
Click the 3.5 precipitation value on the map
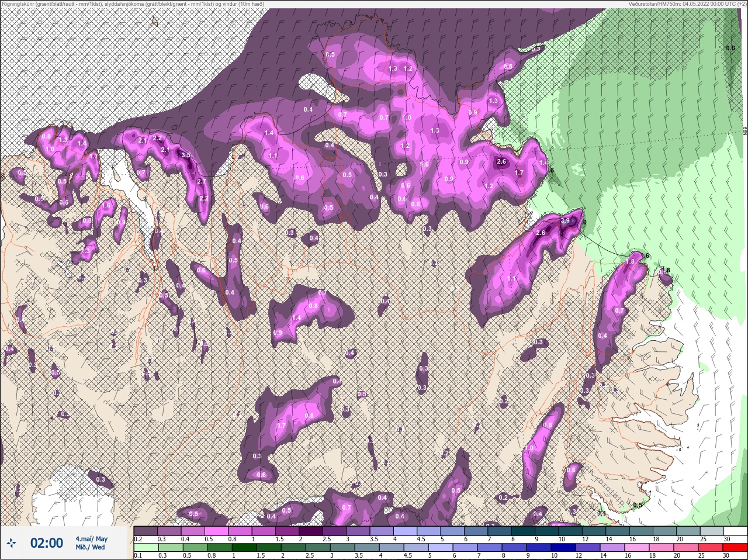[186, 155]
